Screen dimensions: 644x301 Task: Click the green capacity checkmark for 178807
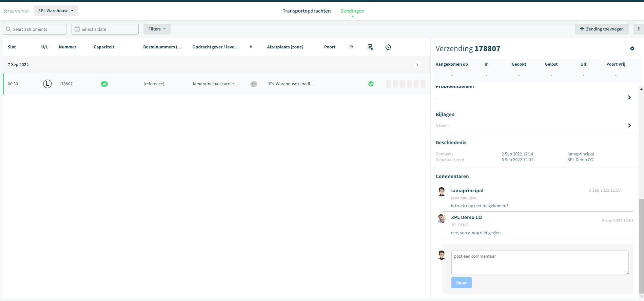point(104,84)
